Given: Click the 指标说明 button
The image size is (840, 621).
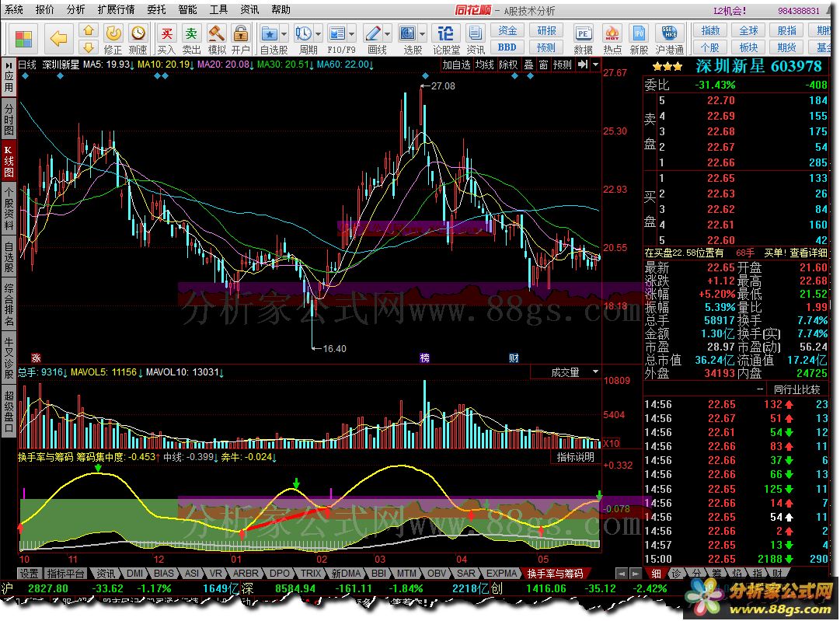Looking at the screenshot, I should (575, 457).
